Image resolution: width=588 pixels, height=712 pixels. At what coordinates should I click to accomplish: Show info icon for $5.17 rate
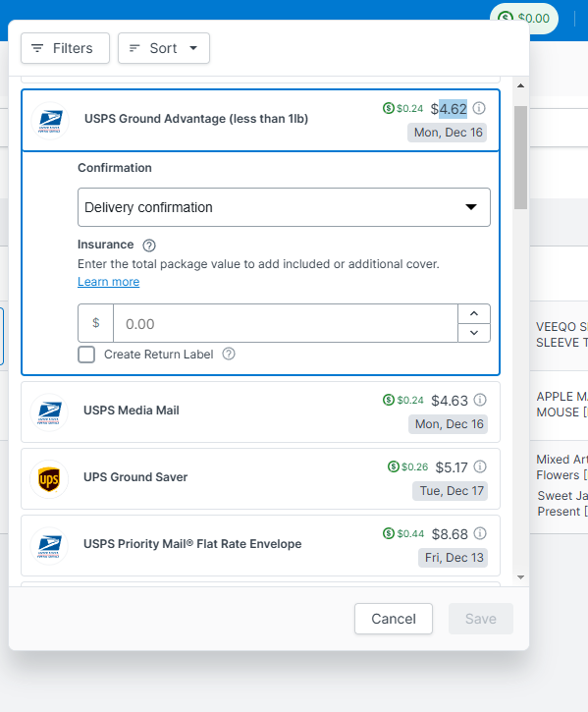[x=480, y=466]
